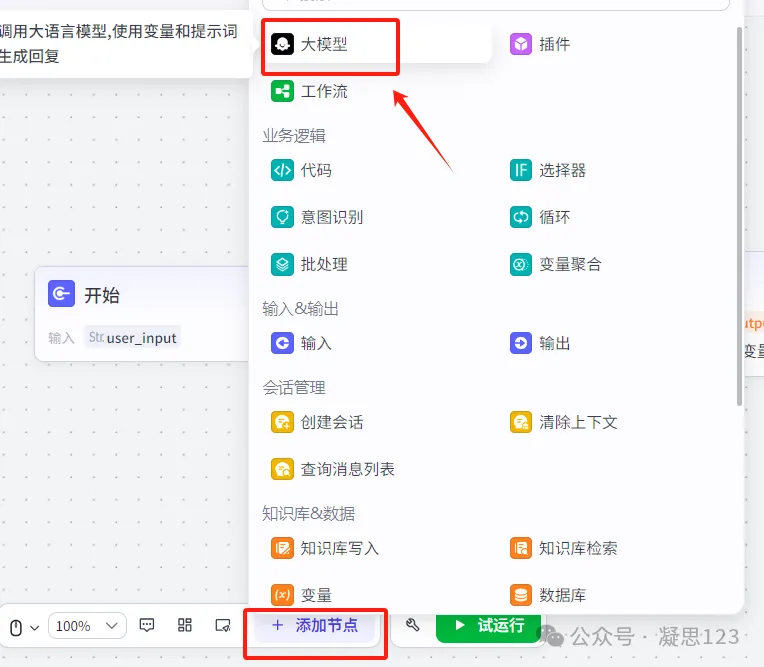Image resolution: width=764 pixels, height=667 pixels.
Task: Click the 添加节点 button
Action: (x=315, y=626)
